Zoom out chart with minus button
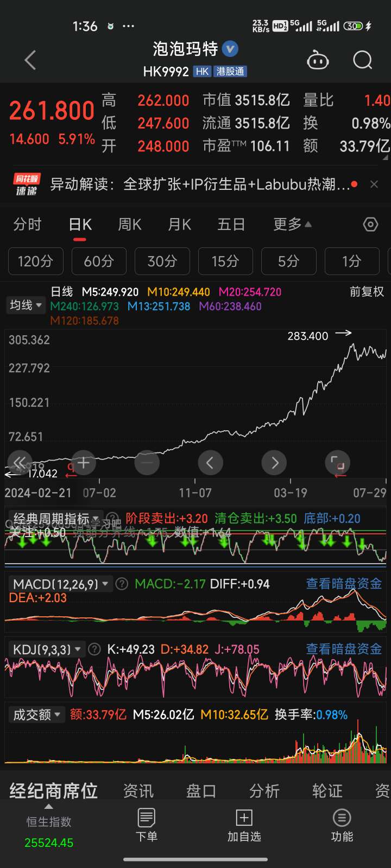Image resolution: width=391 pixels, height=868 pixels. click(147, 463)
